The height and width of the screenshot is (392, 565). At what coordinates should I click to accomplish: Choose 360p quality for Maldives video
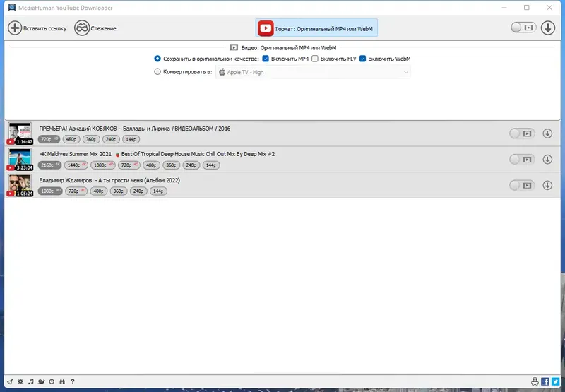point(171,165)
